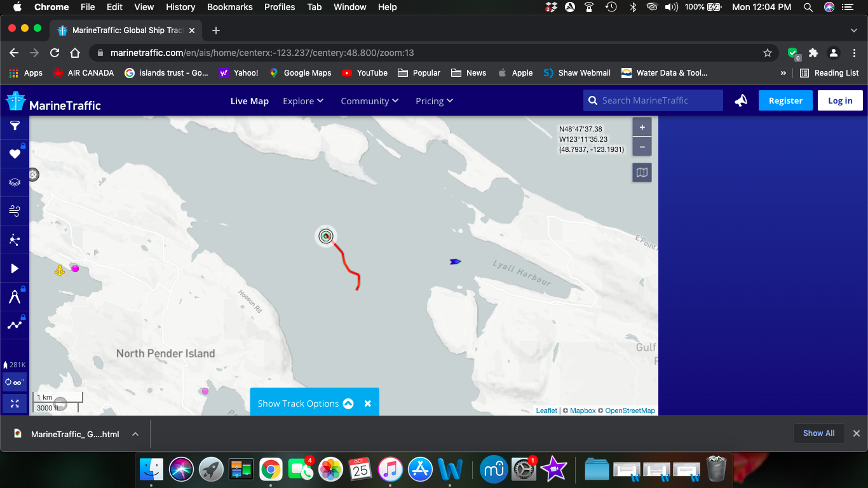This screenshot has width=868, height=488.
Task: Open a new Chrome tab
Action: 216,30
